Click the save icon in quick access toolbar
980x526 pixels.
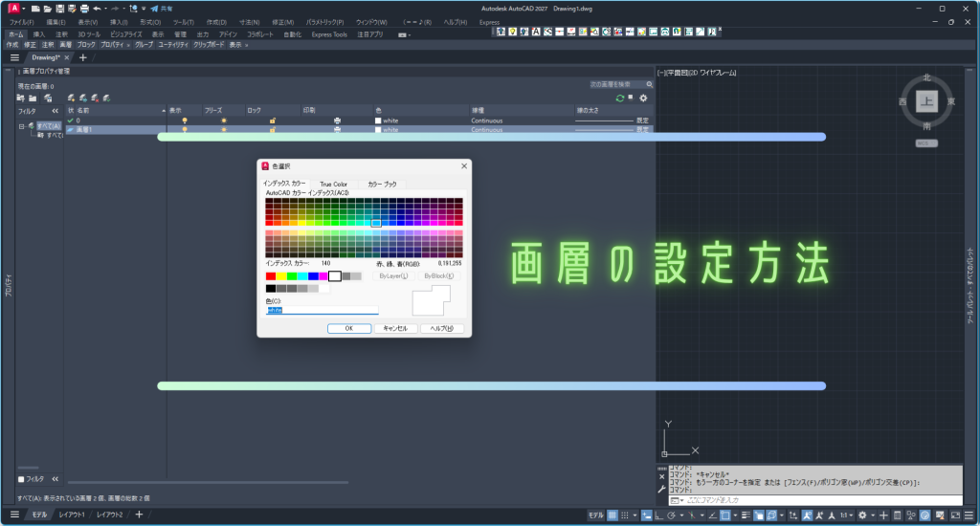(60, 9)
